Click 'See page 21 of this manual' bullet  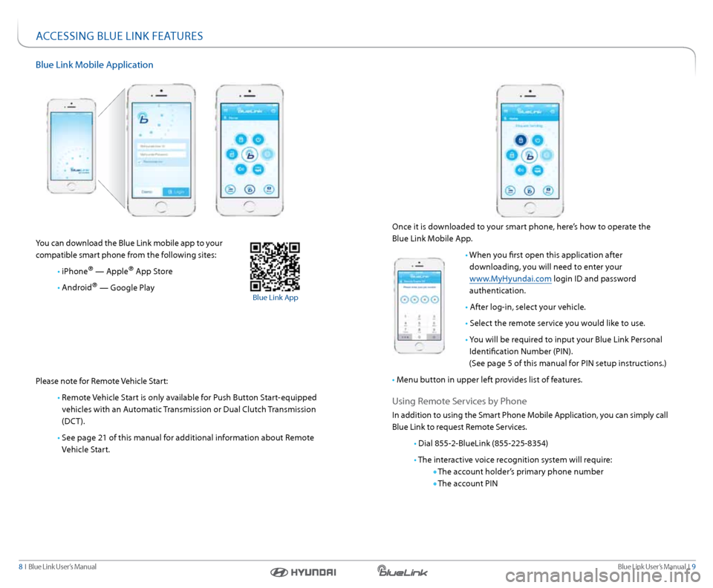pos(188,443)
